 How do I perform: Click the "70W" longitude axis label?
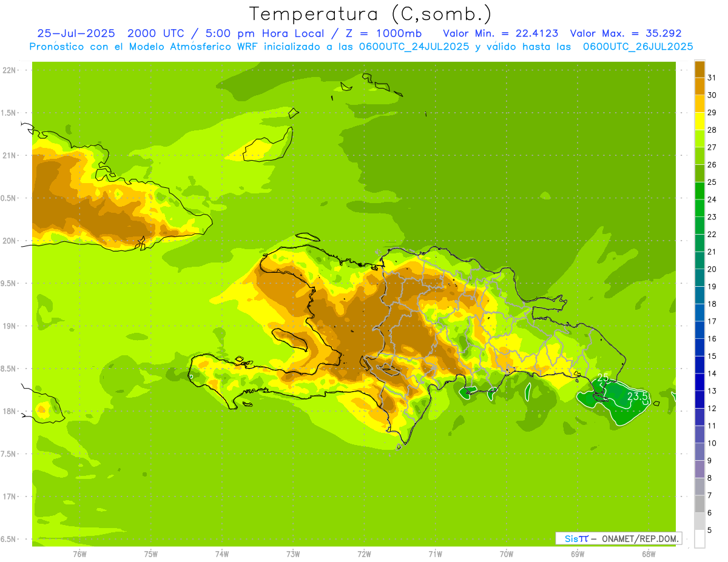(x=507, y=554)
